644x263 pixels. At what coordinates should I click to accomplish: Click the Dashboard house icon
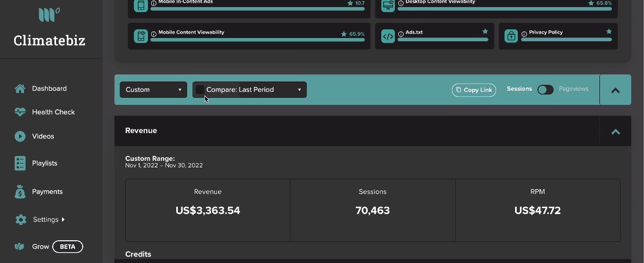20,89
